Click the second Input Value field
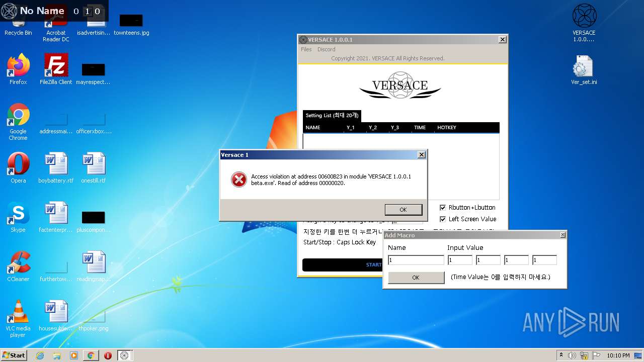The image size is (644, 362). (x=488, y=260)
